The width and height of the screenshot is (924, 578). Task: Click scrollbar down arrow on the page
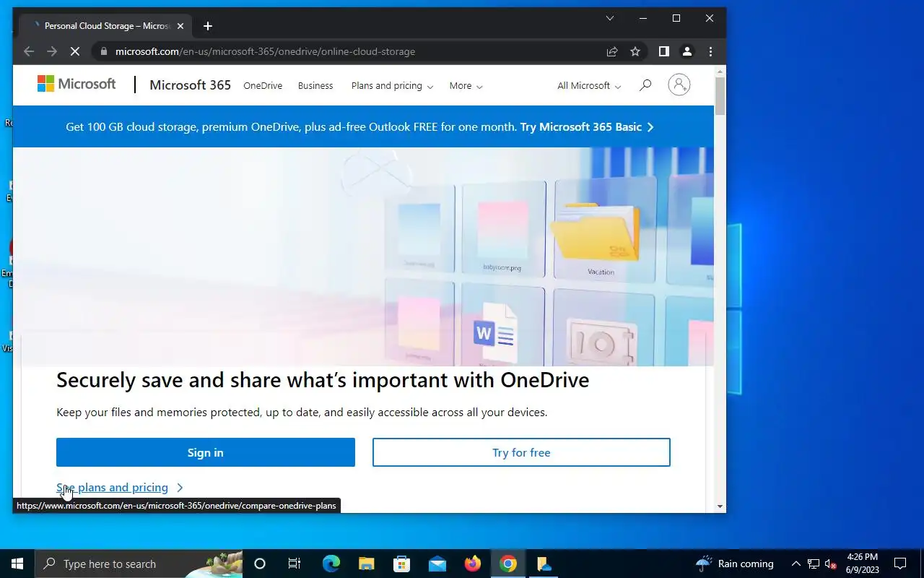(720, 506)
